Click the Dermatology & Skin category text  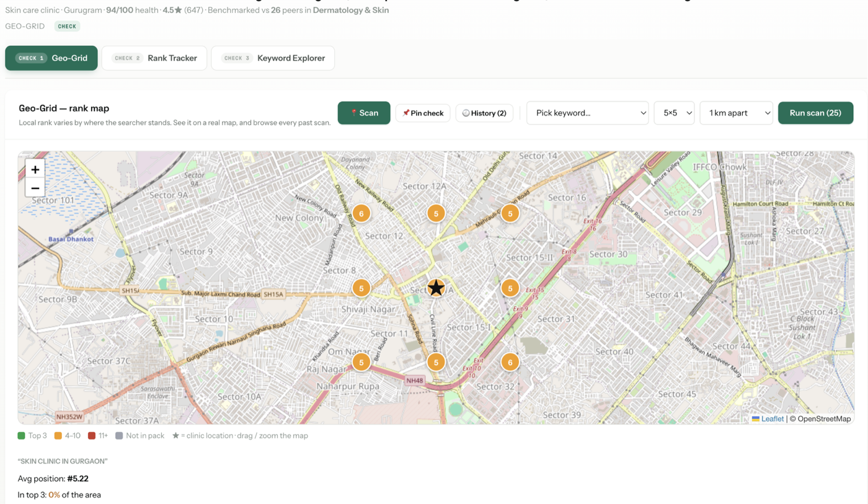pos(351,10)
